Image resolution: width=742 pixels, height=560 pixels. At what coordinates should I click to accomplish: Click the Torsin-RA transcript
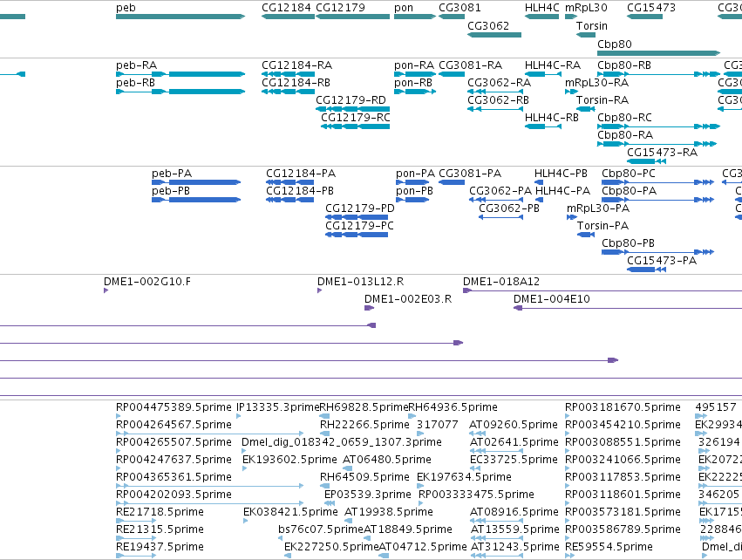point(585,109)
